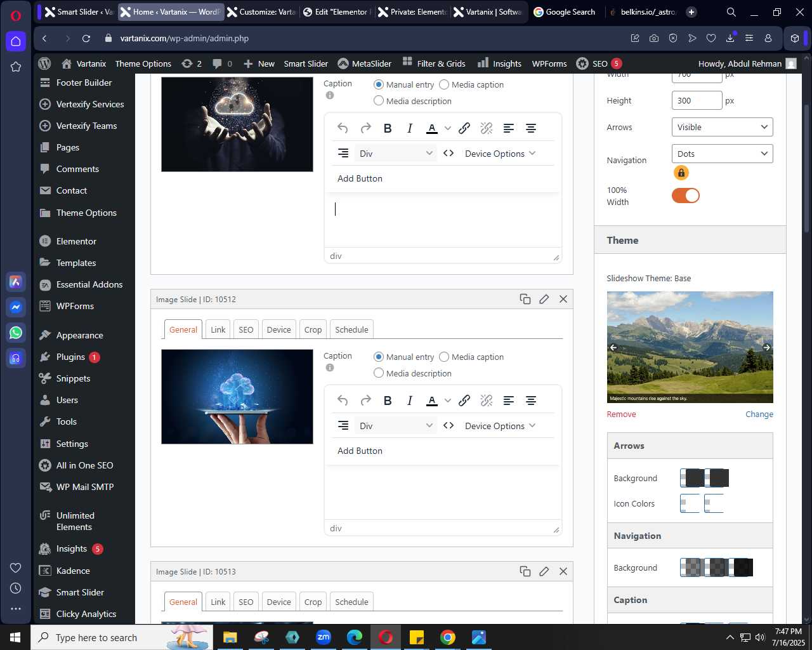Open Plugins in WordPress sidebar menu
The height and width of the screenshot is (650, 812).
[70, 357]
